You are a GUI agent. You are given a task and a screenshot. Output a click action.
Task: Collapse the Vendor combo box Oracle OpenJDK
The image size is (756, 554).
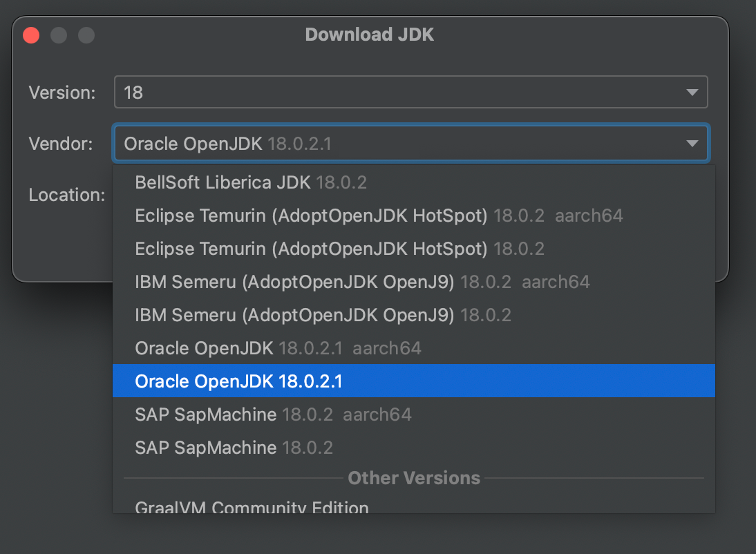410,143
